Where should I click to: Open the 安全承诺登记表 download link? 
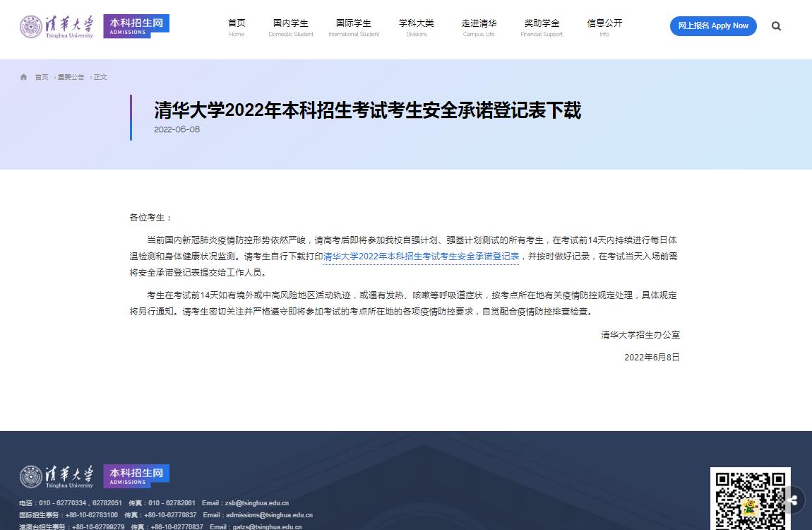pos(421,257)
